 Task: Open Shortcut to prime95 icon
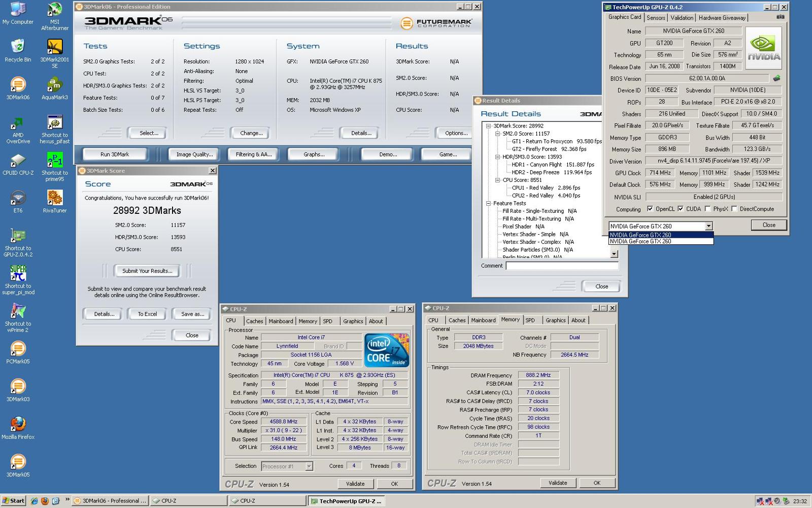[55, 167]
